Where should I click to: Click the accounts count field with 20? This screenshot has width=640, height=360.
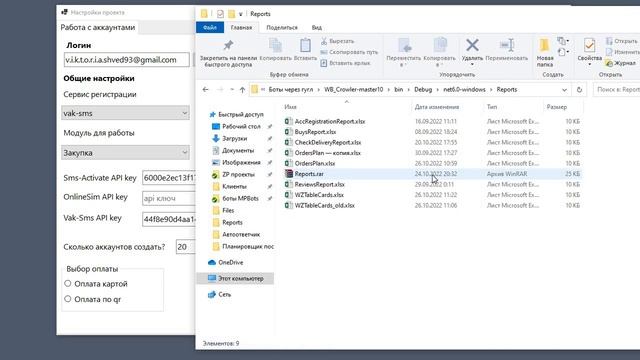click(x=185, y=247)
